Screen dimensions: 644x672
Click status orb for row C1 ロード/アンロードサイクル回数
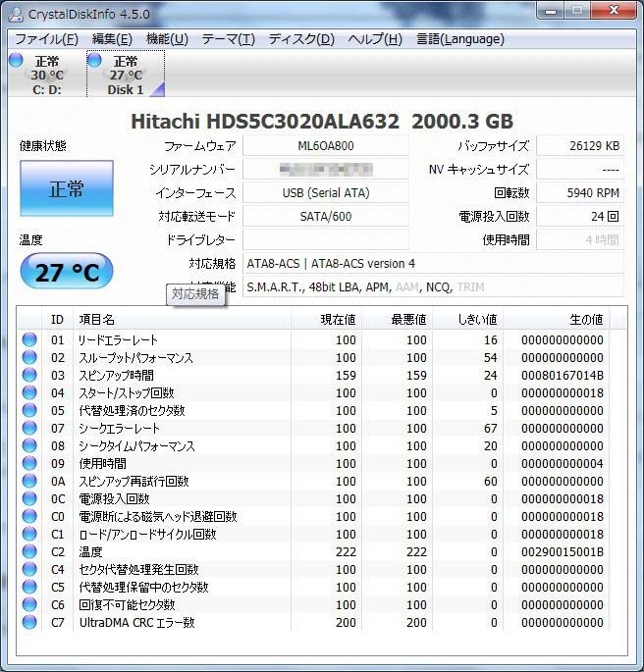pos(29,534)
